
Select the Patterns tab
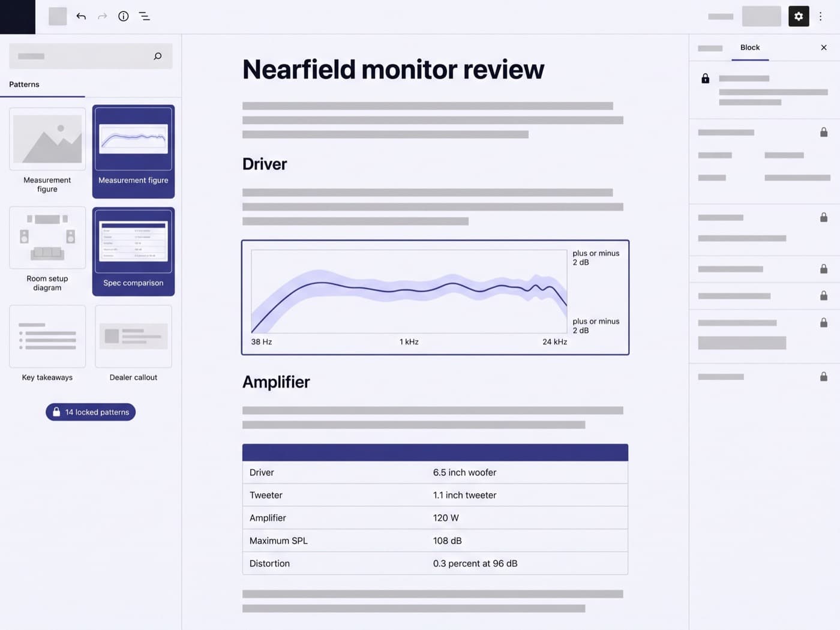[24, 85]
